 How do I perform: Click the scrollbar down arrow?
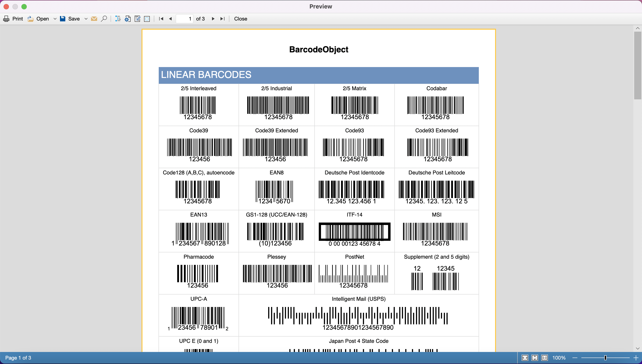(638, 348)
